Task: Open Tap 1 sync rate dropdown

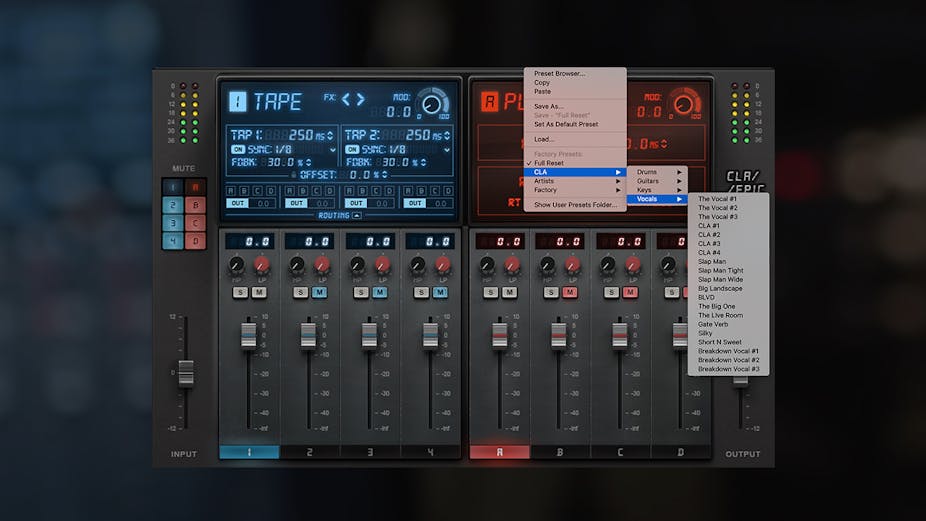Action: [x=334, y=149]
